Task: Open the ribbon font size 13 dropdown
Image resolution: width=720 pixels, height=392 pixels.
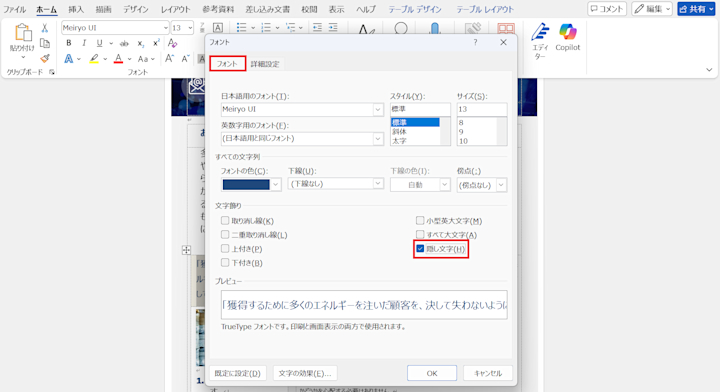Action: pos(190,28)
